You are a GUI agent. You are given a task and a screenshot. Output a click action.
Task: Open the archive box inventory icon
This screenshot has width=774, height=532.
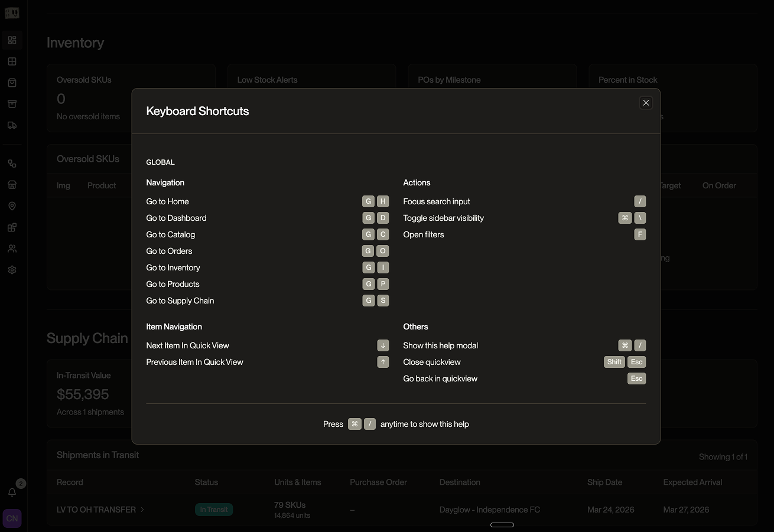point(12,104)
